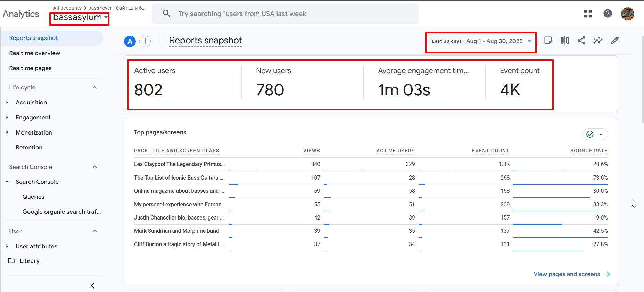Open the account profile avatar

tap(627, 14)
